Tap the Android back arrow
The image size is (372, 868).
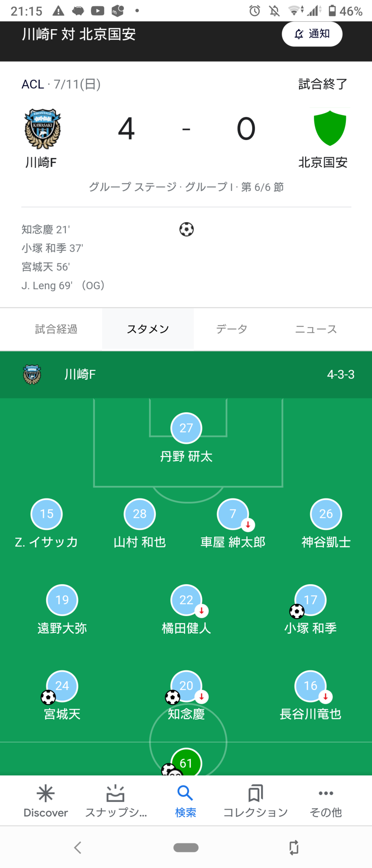(78, 847)
